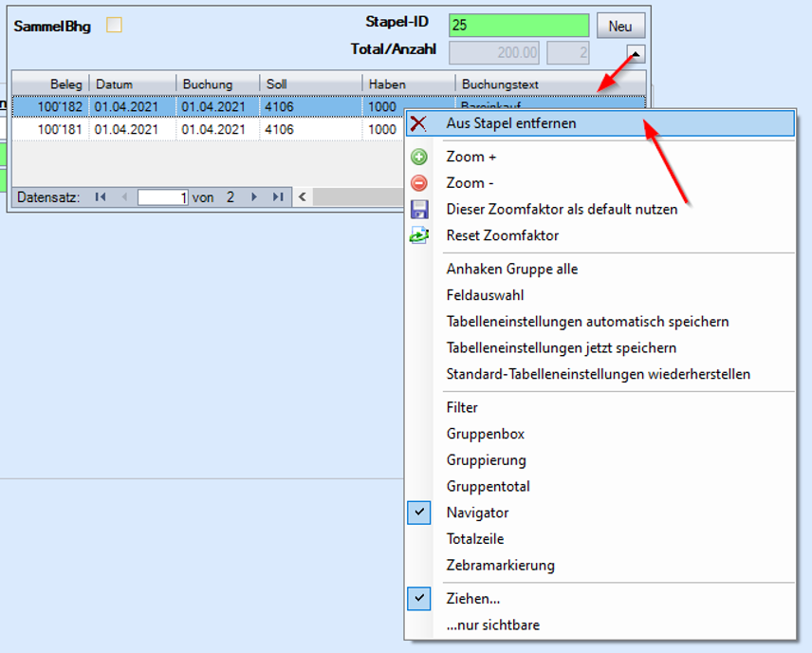
Task: Click Datum cell in row 100'181
Action: (x=133, y=129)
